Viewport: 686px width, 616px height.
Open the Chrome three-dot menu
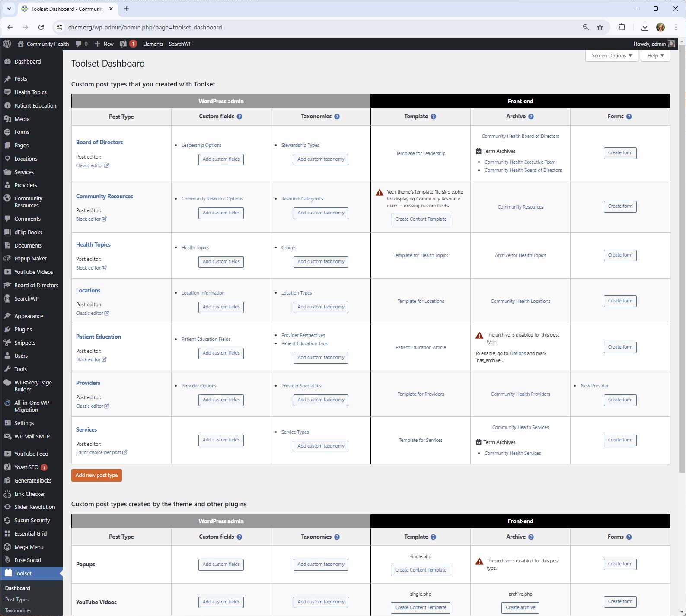tap(676, 27)
